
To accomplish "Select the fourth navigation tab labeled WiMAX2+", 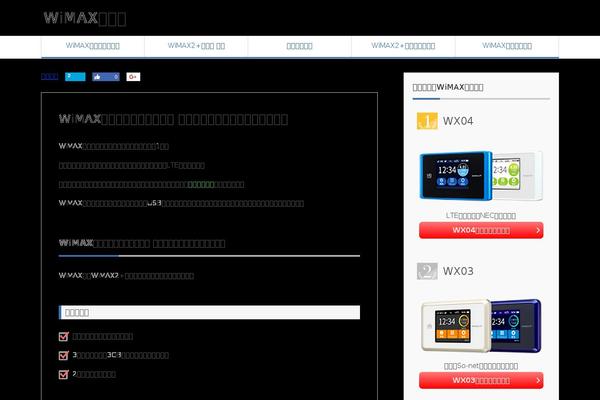I will point(403,46).
